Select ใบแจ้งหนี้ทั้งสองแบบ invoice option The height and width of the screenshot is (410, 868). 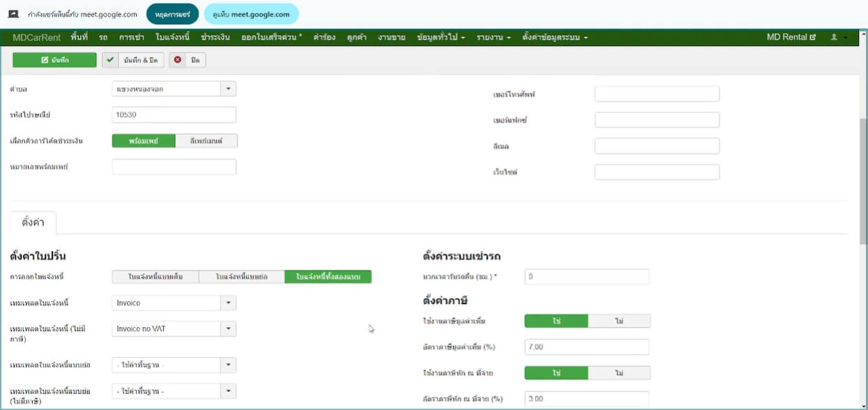(x=328, y=277)
